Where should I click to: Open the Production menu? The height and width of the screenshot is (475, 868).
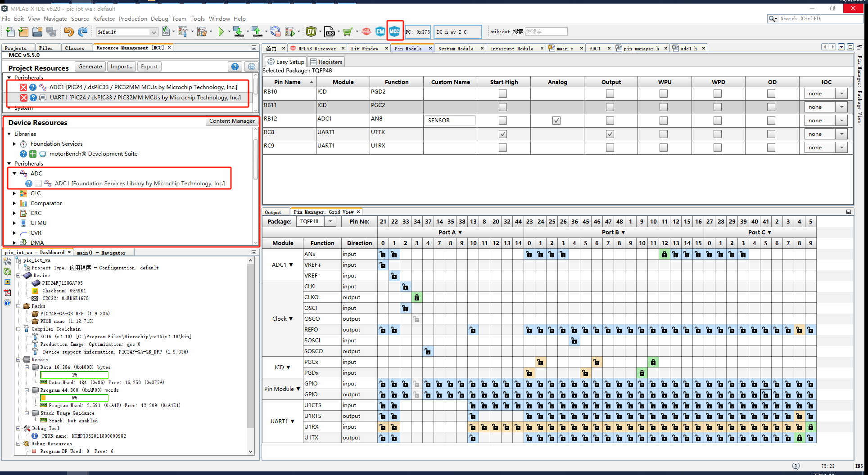click(x=133, y=18)
